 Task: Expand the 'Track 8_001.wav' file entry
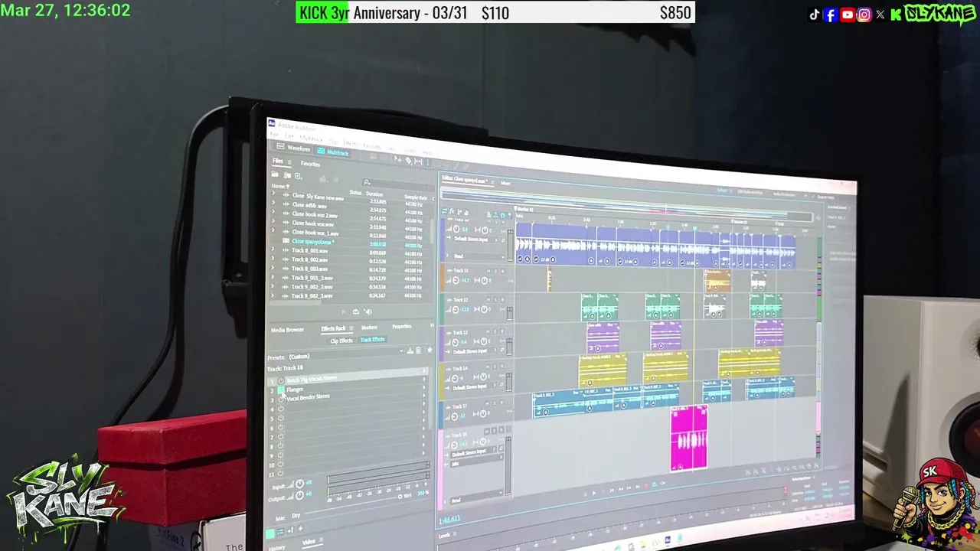click(x=273, y=249)
